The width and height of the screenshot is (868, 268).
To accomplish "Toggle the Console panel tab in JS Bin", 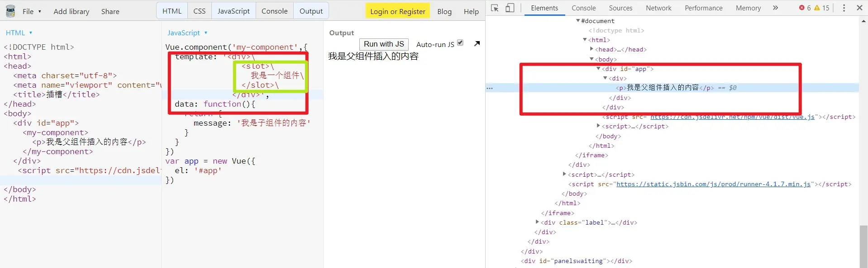I will click(x=275, y=11).
